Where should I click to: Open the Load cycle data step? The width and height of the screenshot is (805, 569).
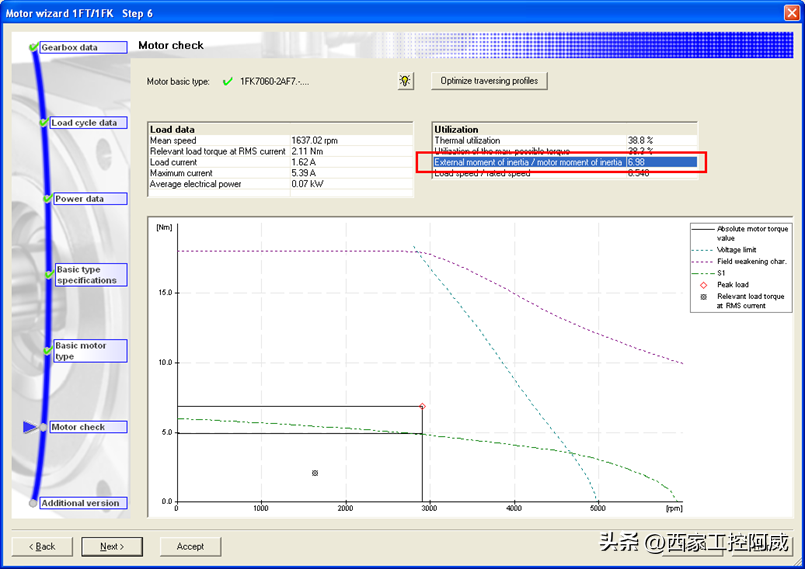(x=88, y=123)
